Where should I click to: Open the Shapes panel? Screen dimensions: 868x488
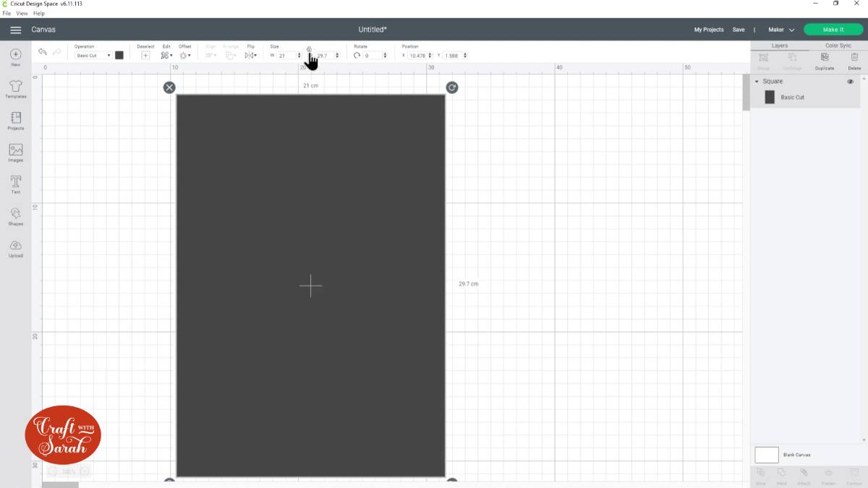click(x=15, y=216)
